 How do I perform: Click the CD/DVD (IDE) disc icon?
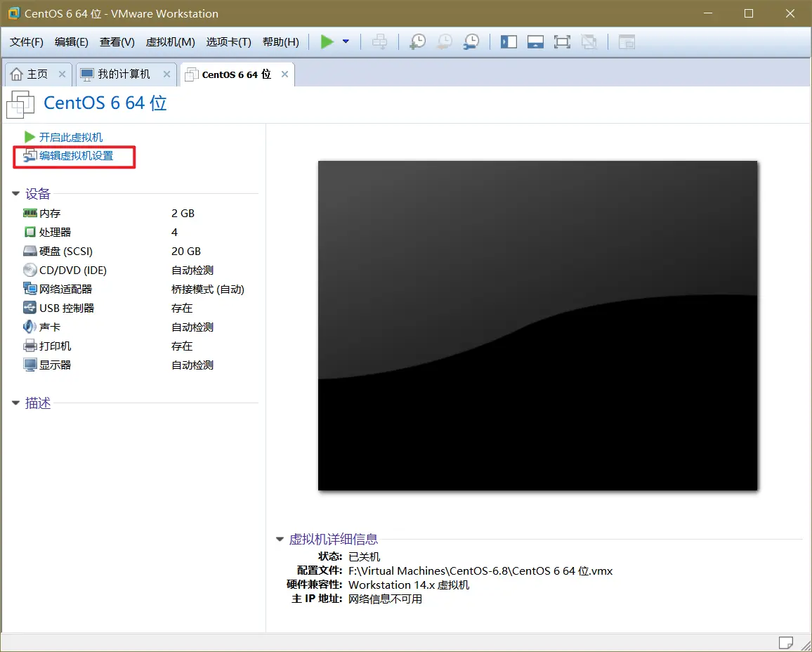pos(30,270)
